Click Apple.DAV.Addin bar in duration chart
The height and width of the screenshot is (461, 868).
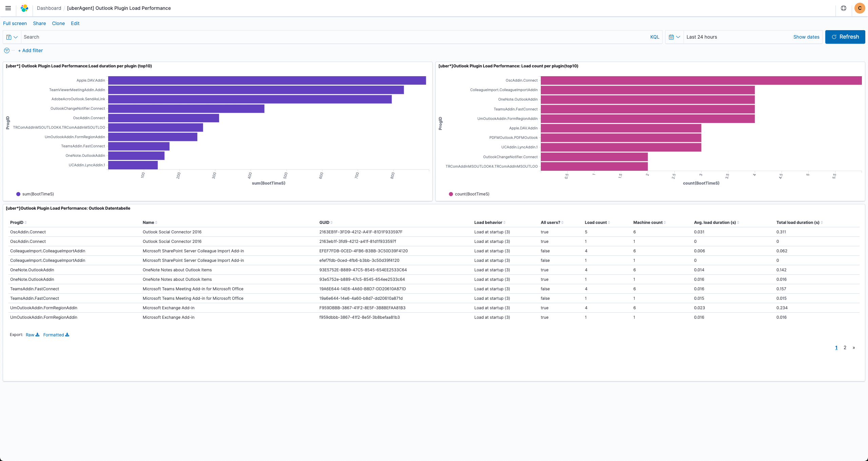(267, 80)
